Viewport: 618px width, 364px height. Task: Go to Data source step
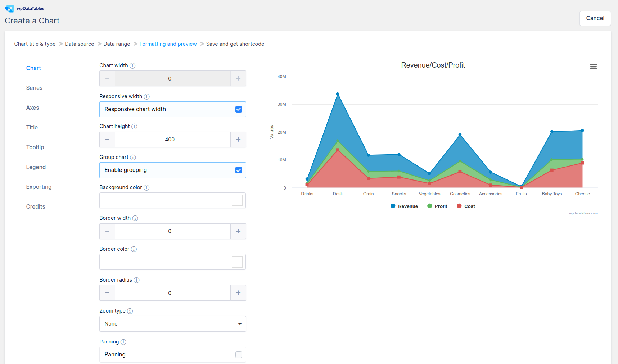pos(80,44)
